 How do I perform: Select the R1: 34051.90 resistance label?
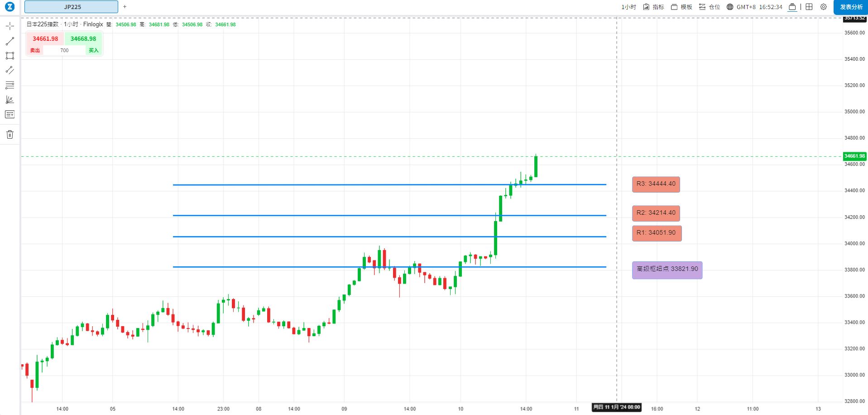point(657,233)
